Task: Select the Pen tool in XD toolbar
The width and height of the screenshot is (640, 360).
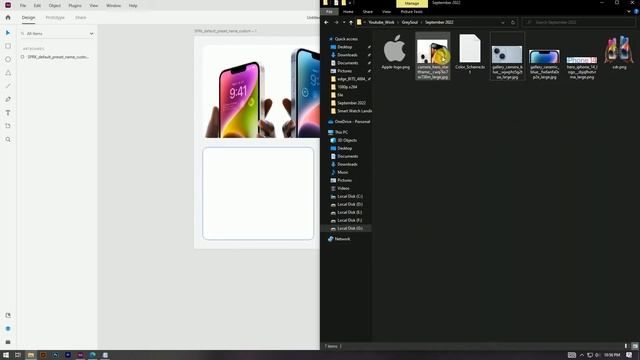Action: [8, 99]
